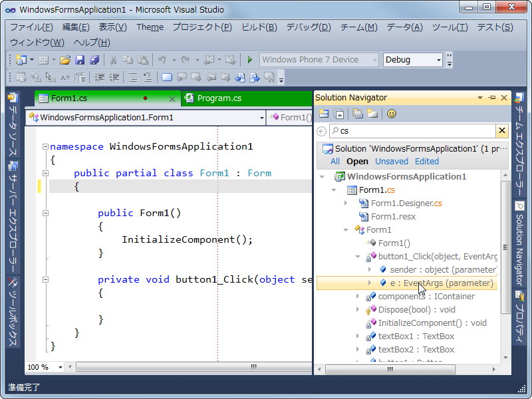Select the All filter in Solution Navigator

(x=335, y=161)
